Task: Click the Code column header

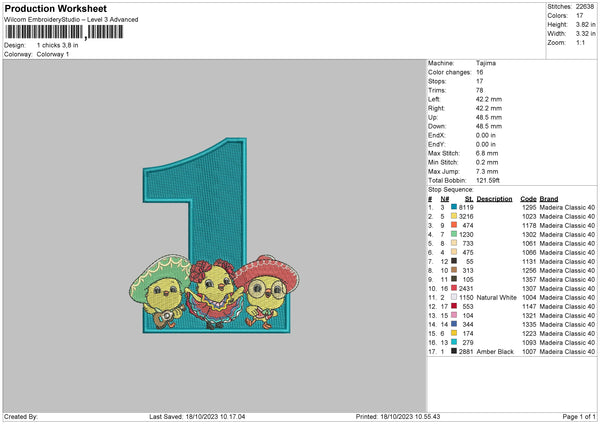Action: (x=528, y=198)
